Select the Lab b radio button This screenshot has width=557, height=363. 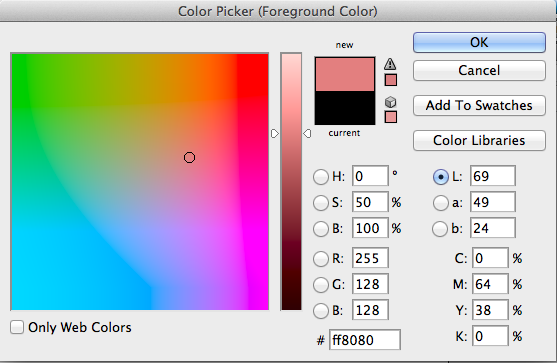pos(440,228)
